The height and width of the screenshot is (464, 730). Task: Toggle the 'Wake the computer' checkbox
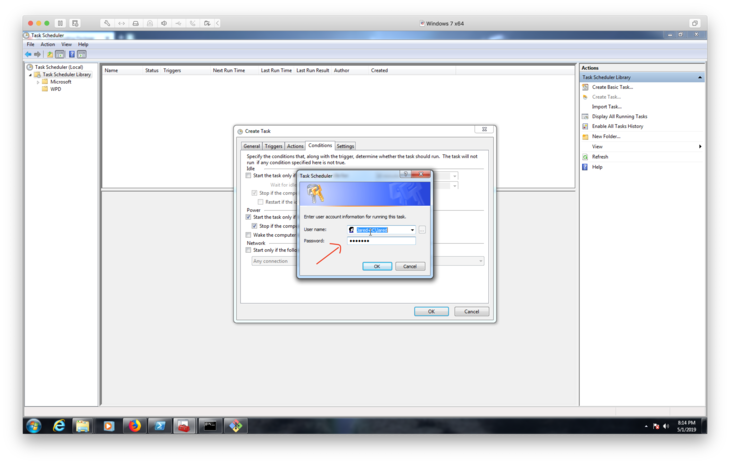click(x=250, y=235)
